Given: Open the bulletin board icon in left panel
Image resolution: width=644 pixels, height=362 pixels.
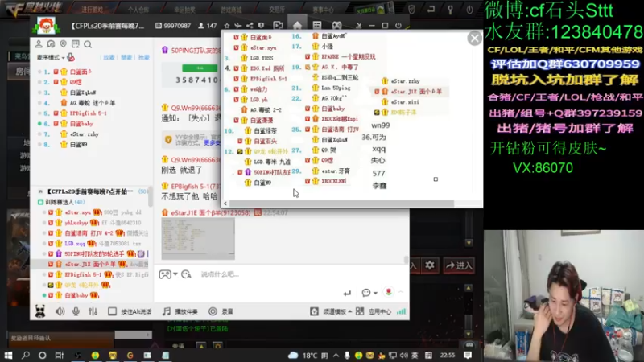Looking at the screenshot, I should coord(76,44).
